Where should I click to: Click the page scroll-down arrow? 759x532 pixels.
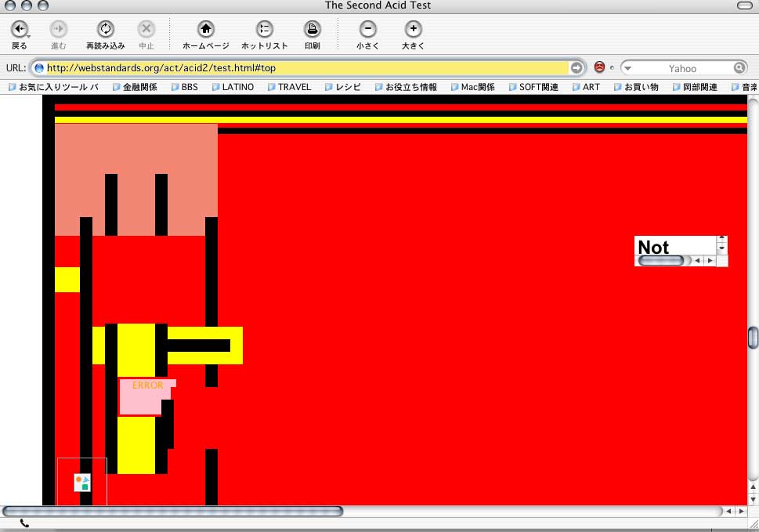click(x=754, y=499)
